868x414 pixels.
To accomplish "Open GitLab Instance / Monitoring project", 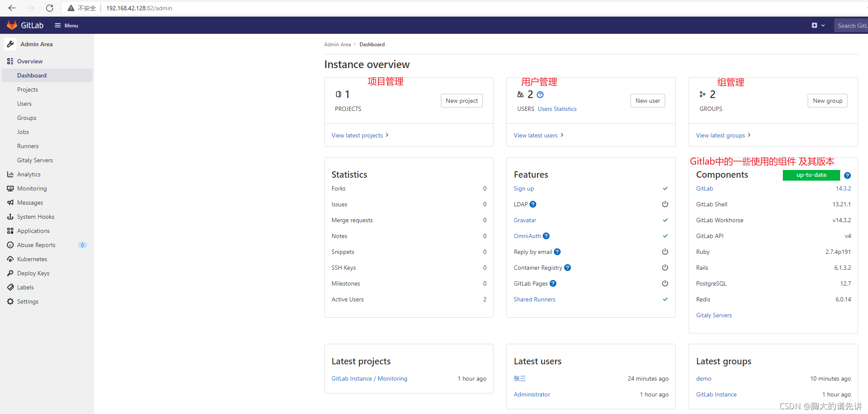I will coord(369,378).
